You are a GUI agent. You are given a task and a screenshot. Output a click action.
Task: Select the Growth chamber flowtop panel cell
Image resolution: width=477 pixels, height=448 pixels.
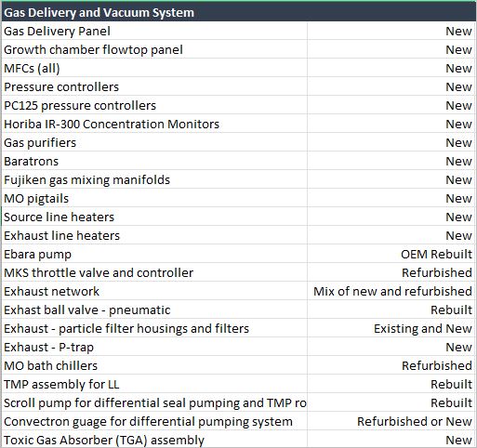(x=154, y=49)
